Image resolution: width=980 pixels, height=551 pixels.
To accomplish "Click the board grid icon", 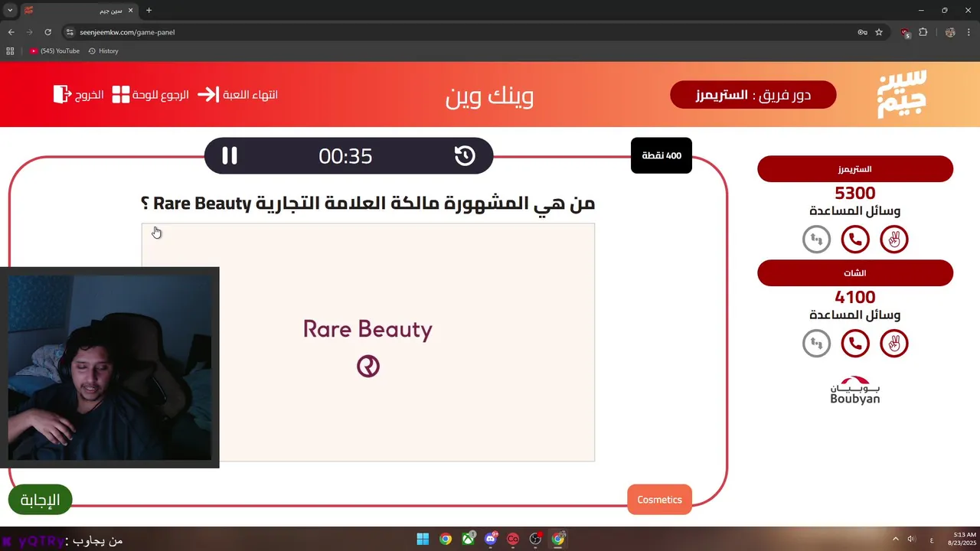I will click(121, 95).
